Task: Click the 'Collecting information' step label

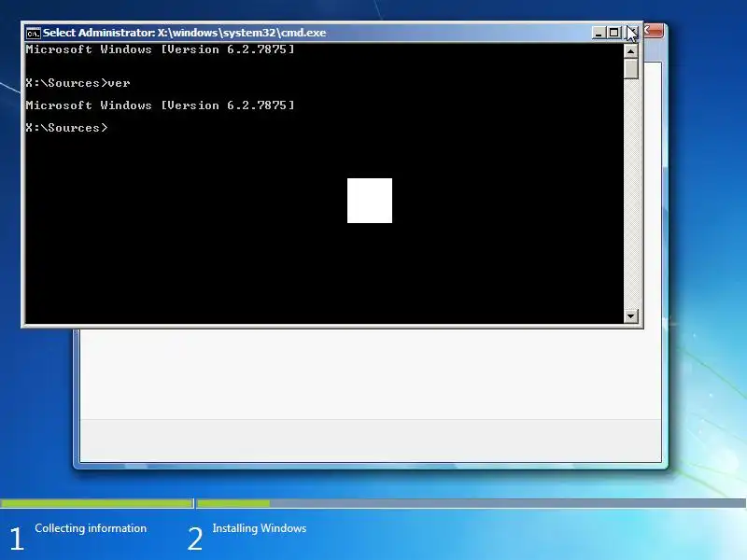Action: (x=91, y=528)
